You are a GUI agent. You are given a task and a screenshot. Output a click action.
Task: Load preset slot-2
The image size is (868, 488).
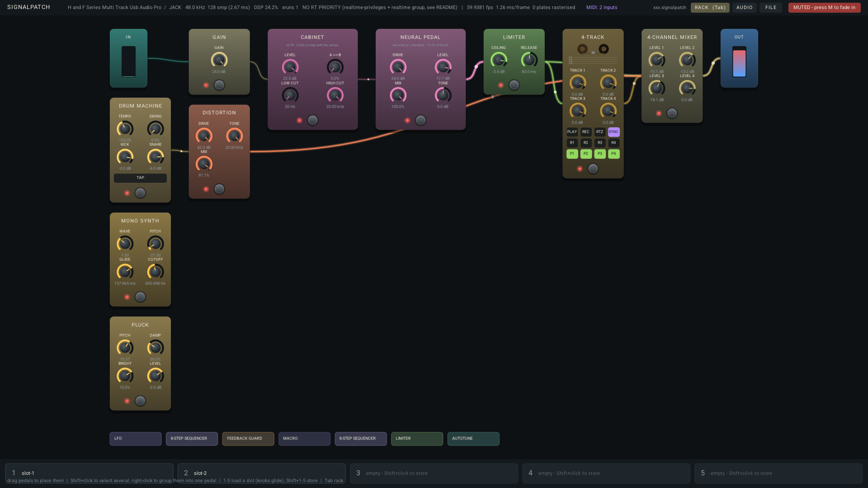coord(261,473)
